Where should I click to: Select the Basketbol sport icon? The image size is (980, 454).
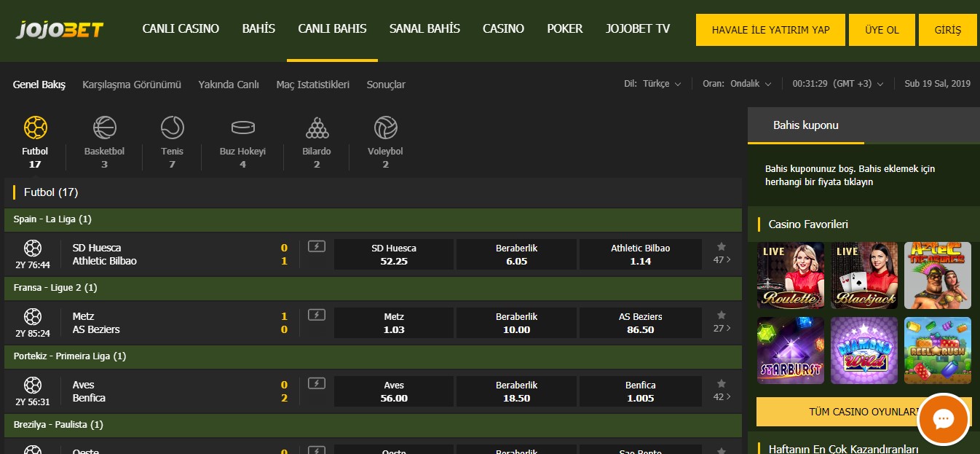(x=104, y=128)
